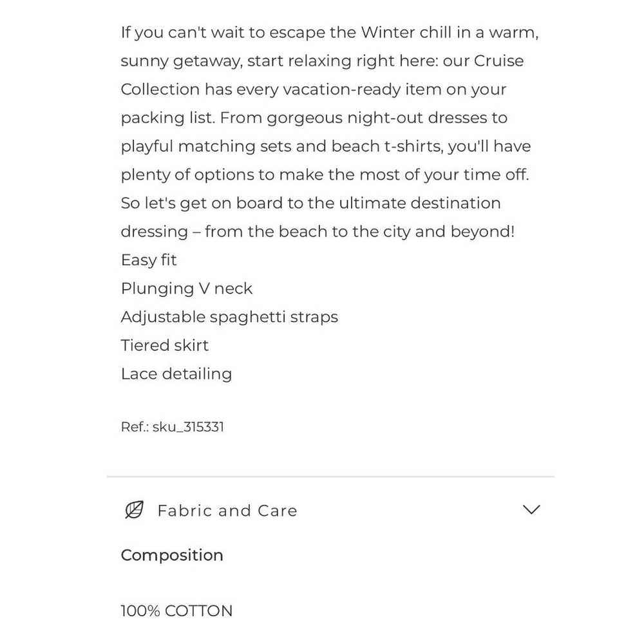Select the 100% COTTON composition text
Image resolution: width=644 pixels, height=644 pixels.
tap(176, 611)
